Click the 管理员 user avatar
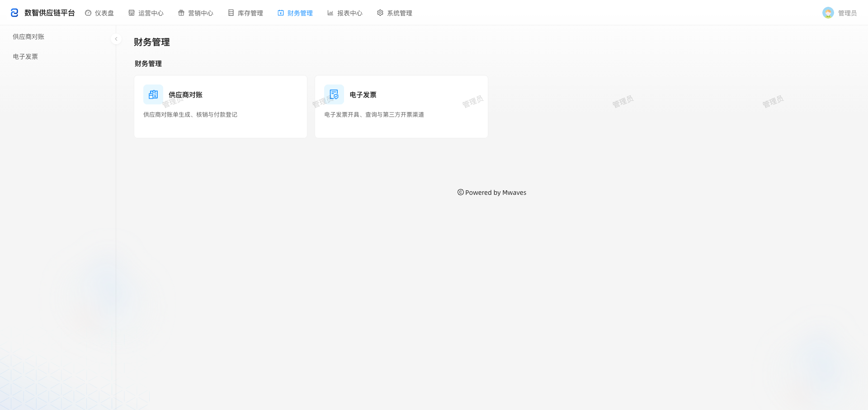The width and height of the screenshot is (868, 410). pyautogui.click(x=828, y=13)
